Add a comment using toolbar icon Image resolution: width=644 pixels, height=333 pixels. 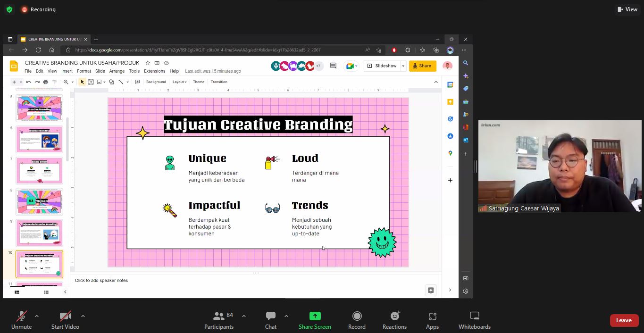pyautogui.click(x=137, y=82)
